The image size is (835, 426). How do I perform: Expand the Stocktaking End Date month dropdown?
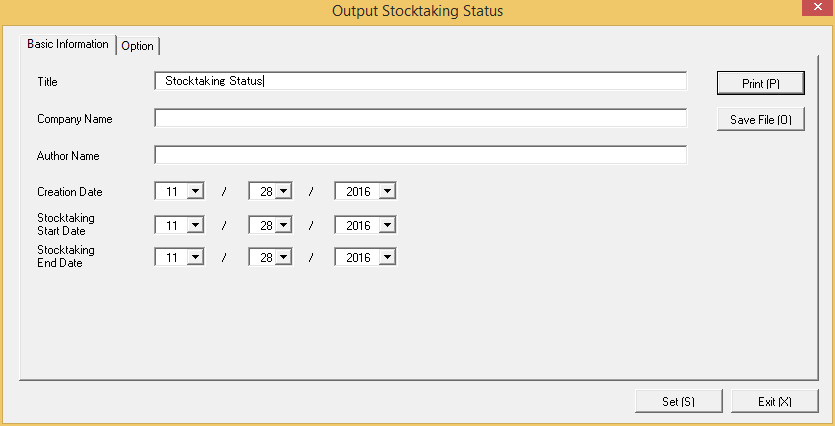pos(195,257)
